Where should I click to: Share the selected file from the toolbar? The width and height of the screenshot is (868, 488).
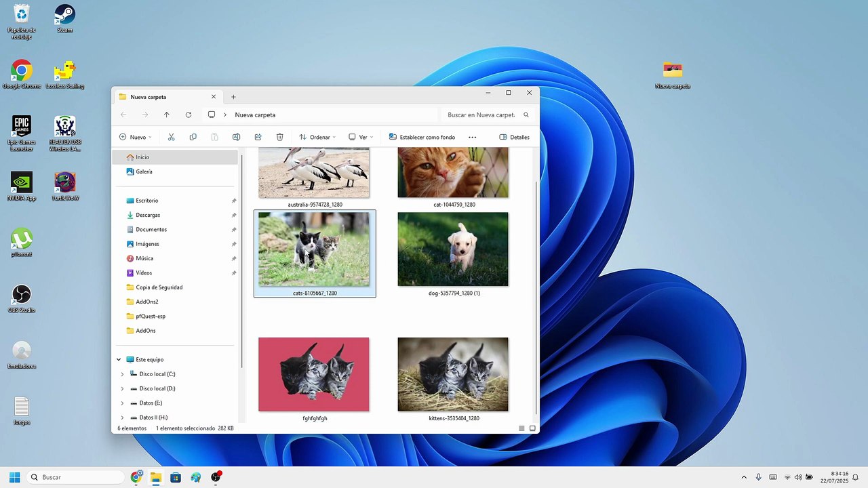tap(258, 137)
